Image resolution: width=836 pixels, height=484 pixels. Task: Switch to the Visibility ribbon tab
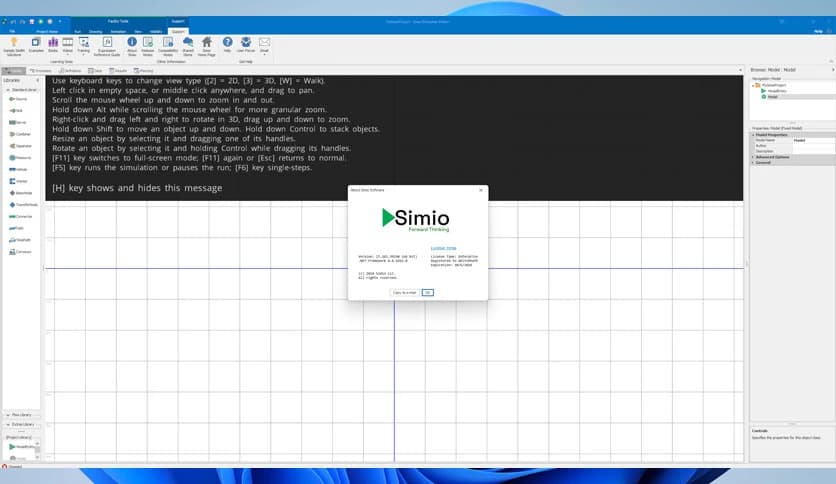pyautogui.click(x=156, y=31)
